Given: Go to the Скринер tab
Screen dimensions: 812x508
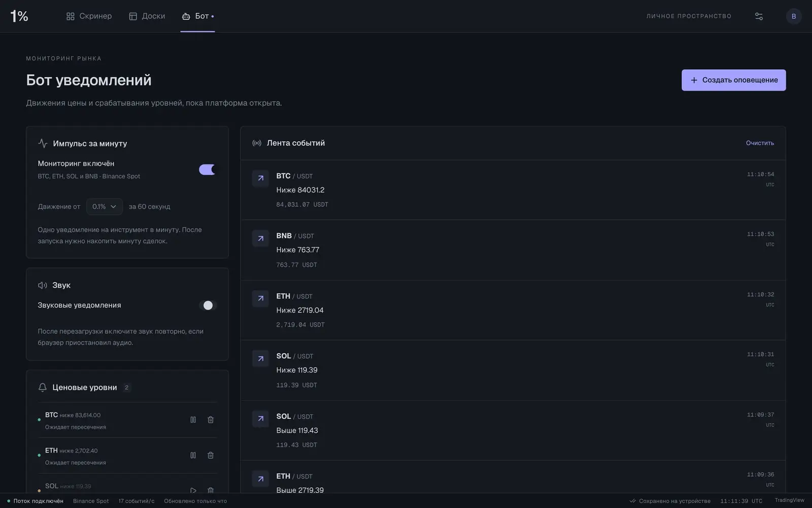Looking at the screenshot, I should [89, 16].
